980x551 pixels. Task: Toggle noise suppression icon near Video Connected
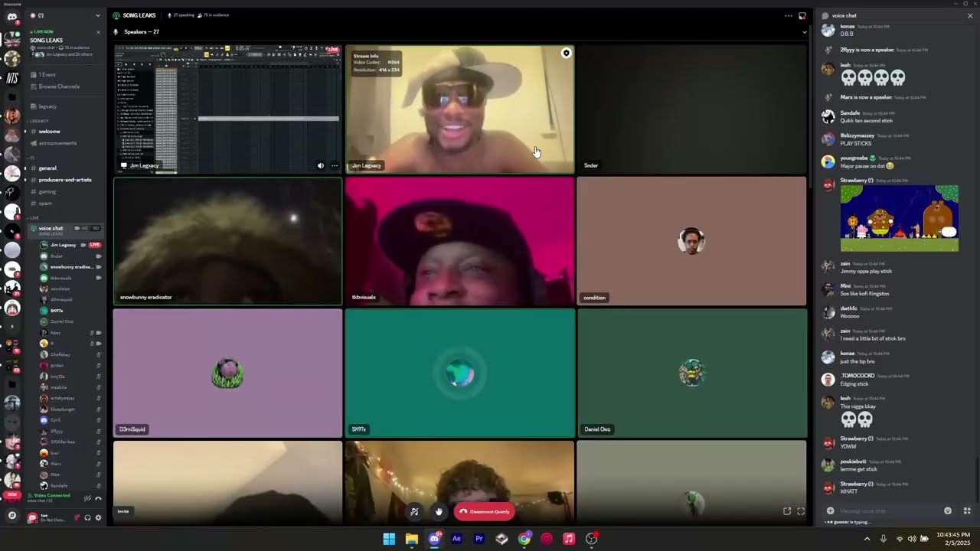[x=87, y=498]
